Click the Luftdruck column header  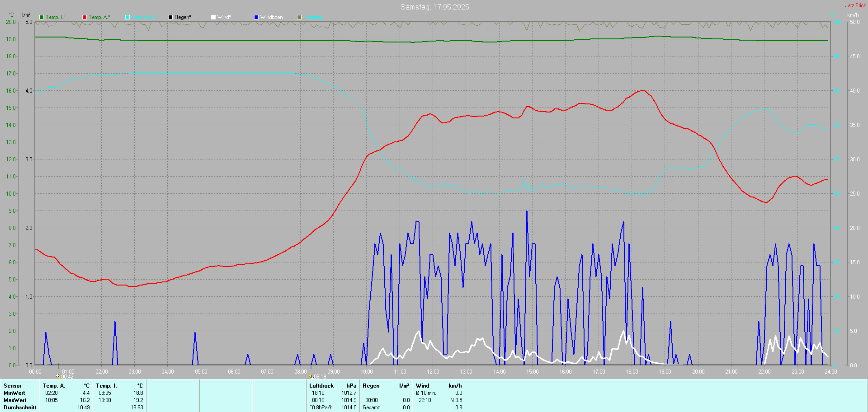321,386
